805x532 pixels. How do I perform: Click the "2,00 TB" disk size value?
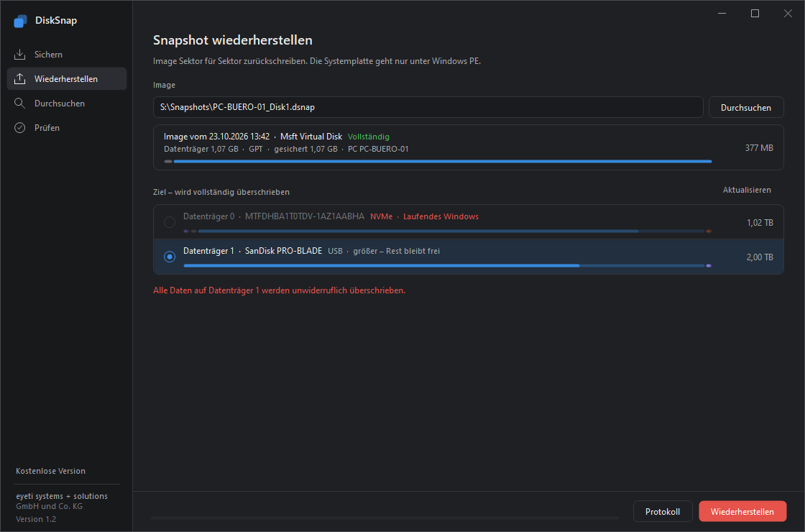tap(760, 257)
